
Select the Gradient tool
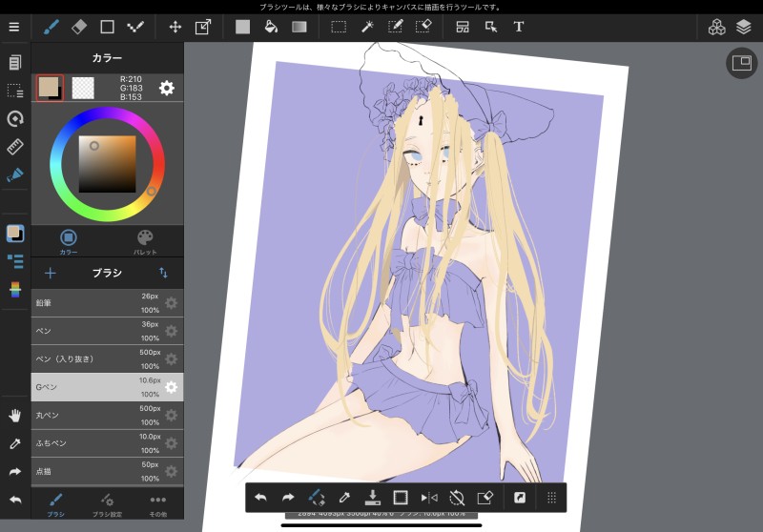pos(299,27)
